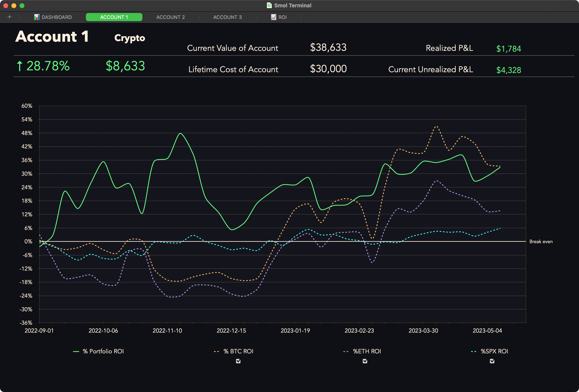Click the Current Value $38,633 cell

pyautogui.click(x=328, y=47)
